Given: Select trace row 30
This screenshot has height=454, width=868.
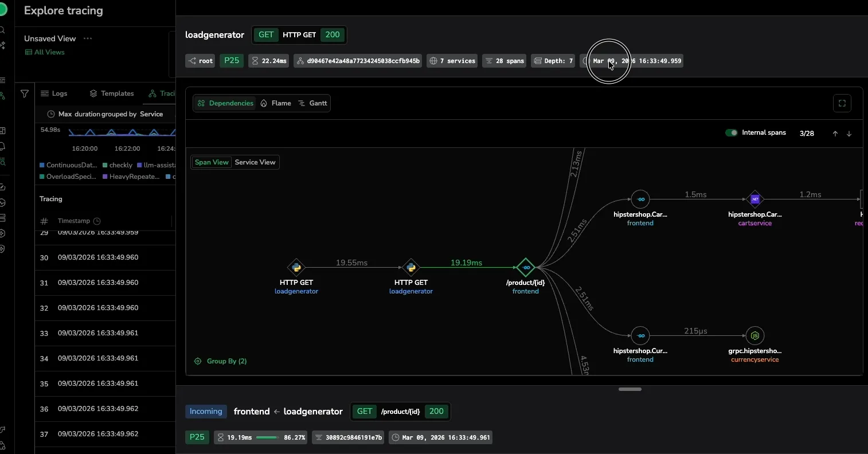Looking at the screenshot, I should 105,257.
